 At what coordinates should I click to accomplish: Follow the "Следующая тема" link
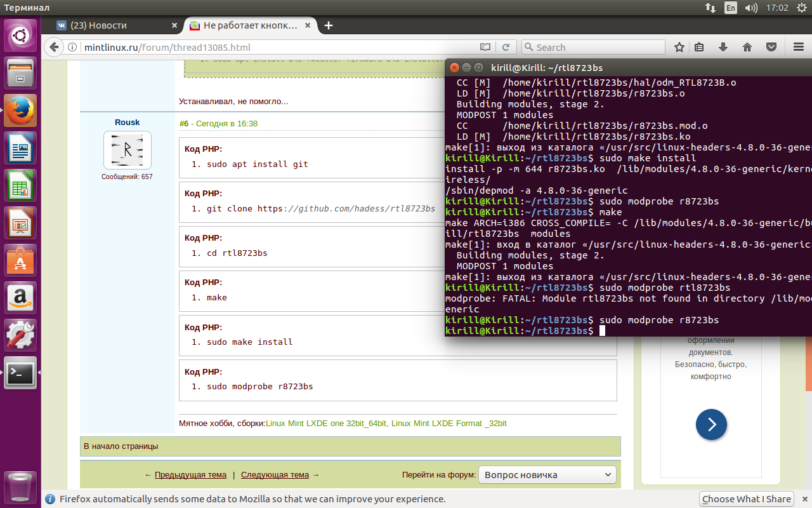[x=275, y=474]
